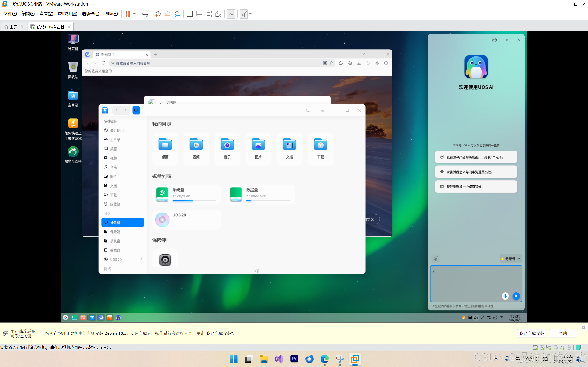588x367 pixels.
Task: Click the browser reload icon
Action: tap(104, 63)
